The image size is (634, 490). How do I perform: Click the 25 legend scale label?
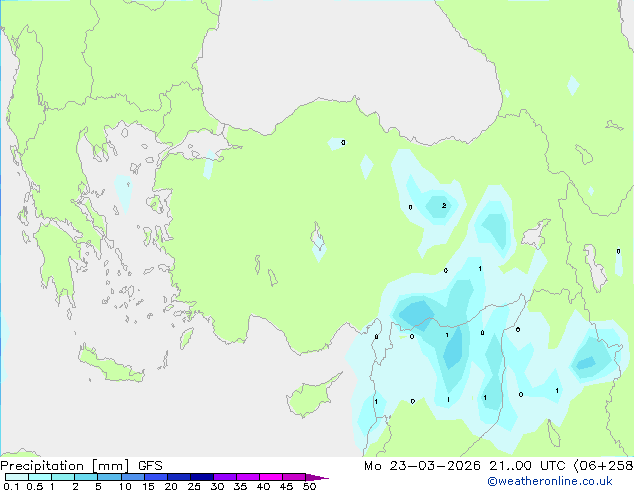[194, 486]
